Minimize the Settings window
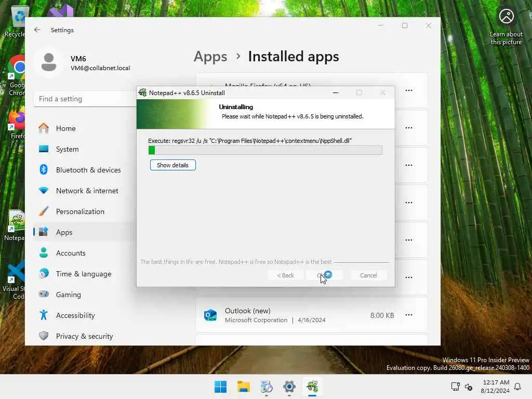532x399 pixels. 381,25
